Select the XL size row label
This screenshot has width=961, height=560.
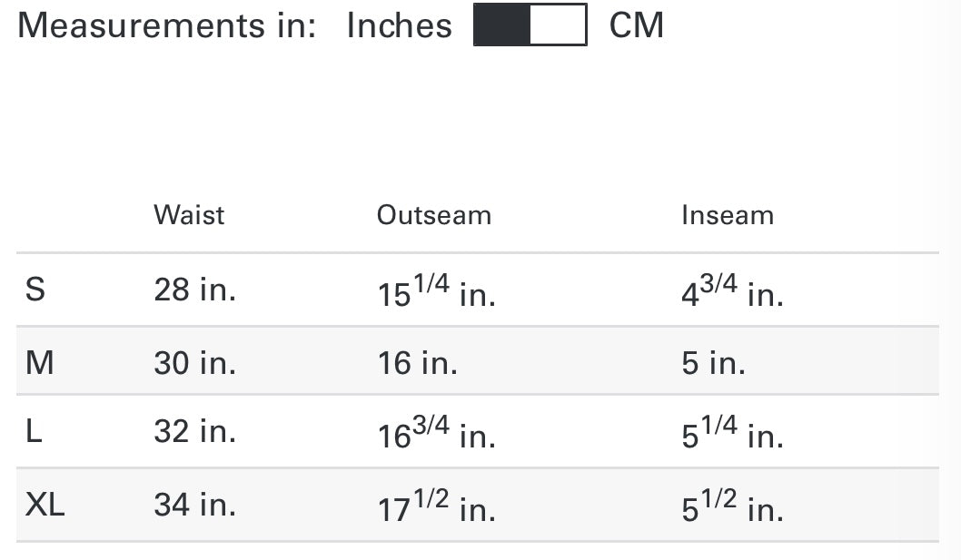[45, 505]
